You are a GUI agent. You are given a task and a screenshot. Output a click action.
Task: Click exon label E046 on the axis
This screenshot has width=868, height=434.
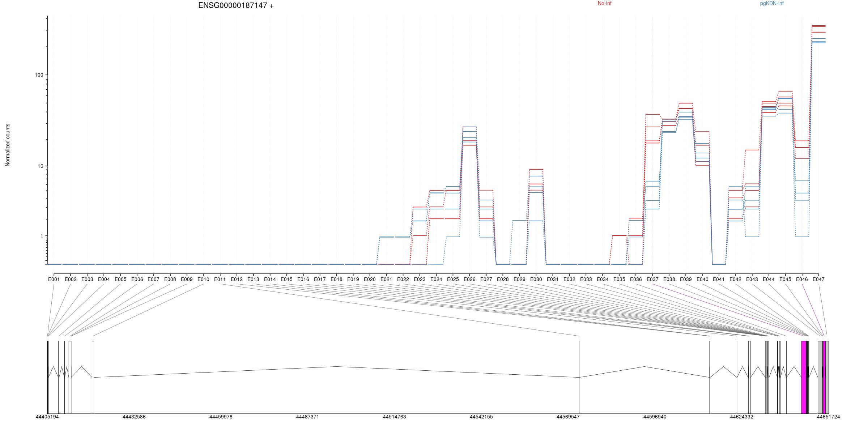coord(802,280)
